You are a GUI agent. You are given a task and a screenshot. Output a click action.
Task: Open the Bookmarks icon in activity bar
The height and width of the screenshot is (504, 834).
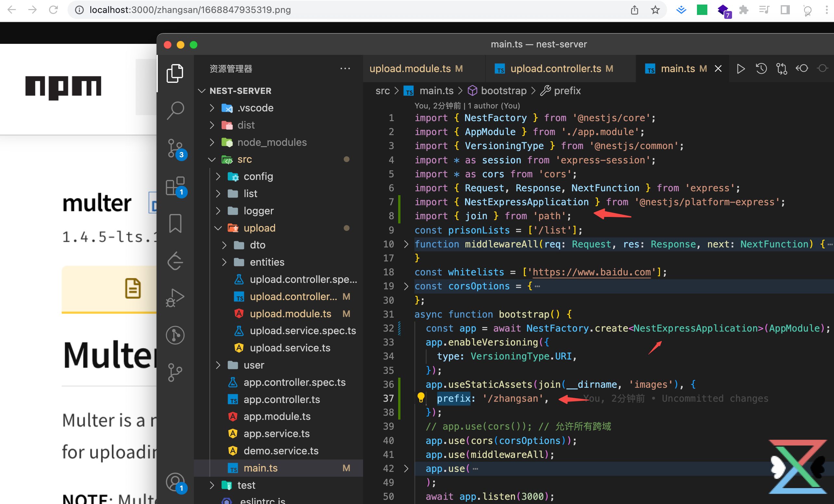175,223
